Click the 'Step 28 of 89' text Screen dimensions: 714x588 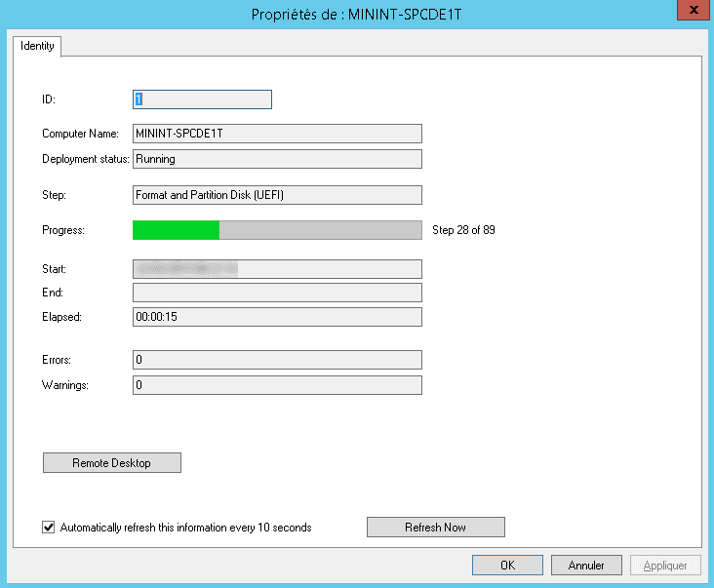click(x=463, y=230)
